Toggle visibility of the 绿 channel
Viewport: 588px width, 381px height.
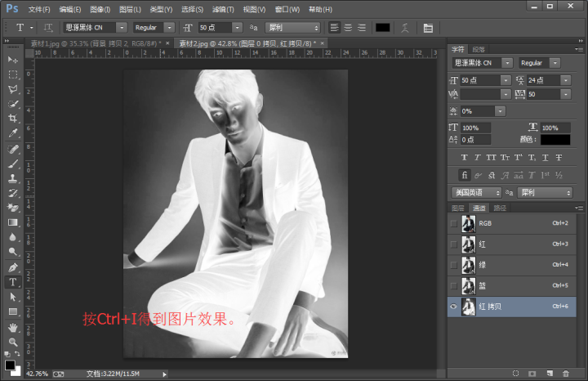tap(454, 264)
